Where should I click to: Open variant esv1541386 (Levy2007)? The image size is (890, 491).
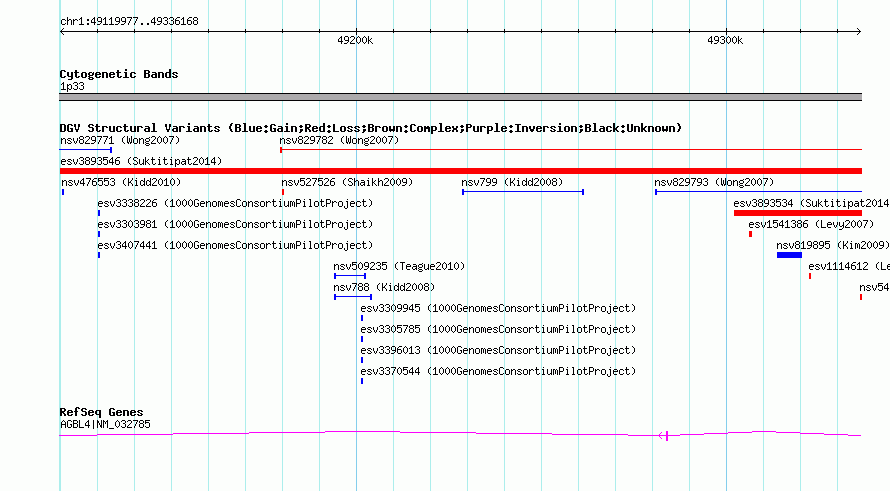tap(811, 224)
